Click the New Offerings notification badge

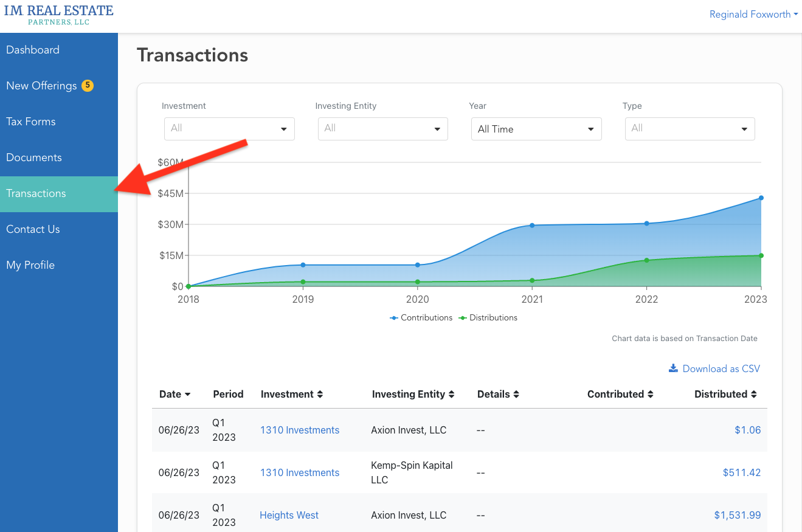88,86
